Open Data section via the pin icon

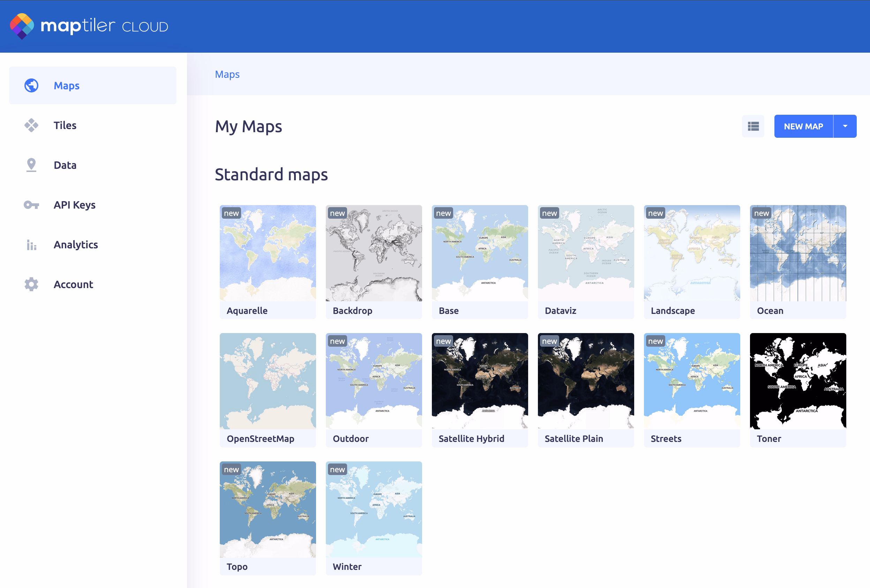(31, 165)
